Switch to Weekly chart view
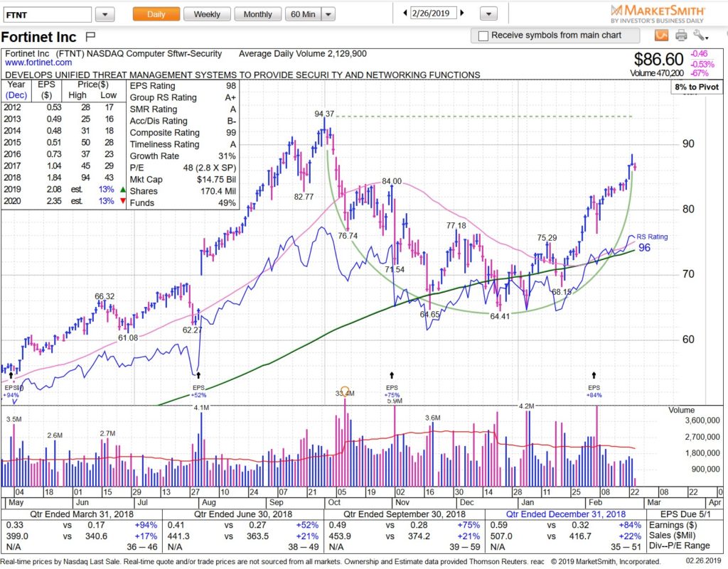 (x=207, y=14)
